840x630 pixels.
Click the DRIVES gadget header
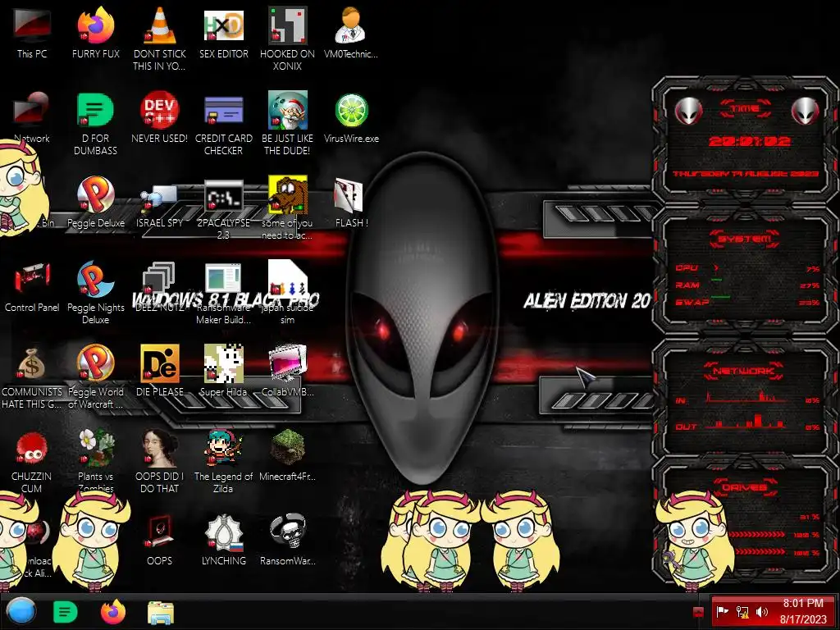click(x=745, y=487)
